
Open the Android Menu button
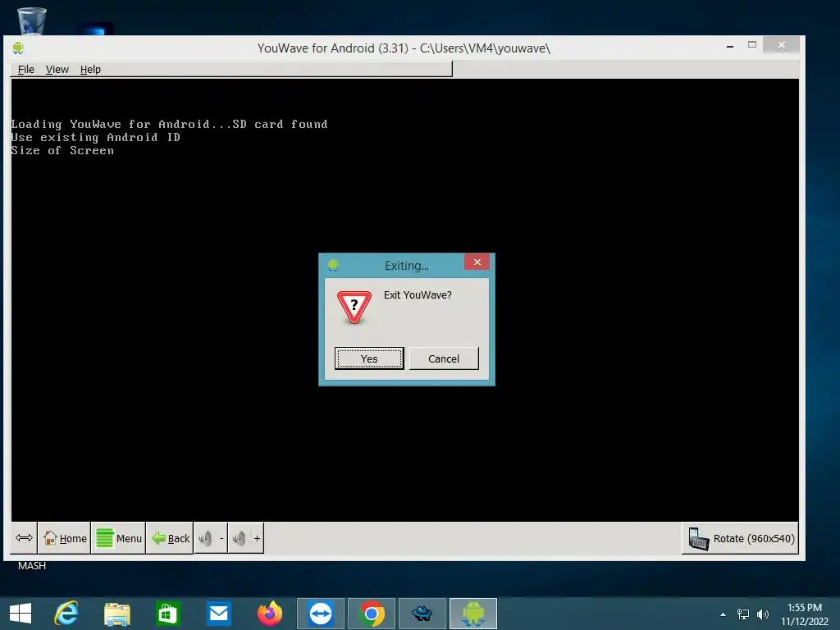(x=118, y=538)
